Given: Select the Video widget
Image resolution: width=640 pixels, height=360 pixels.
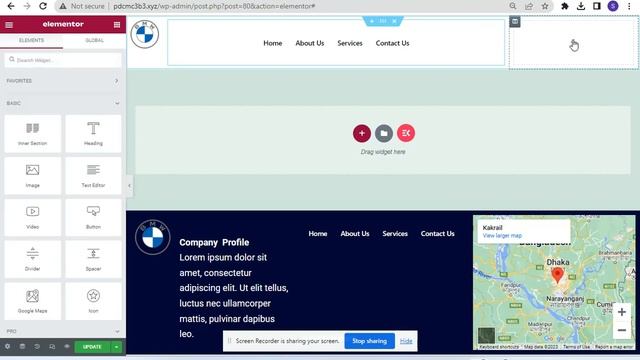Looking at the screenshot, I should click(x=33, y=218).
